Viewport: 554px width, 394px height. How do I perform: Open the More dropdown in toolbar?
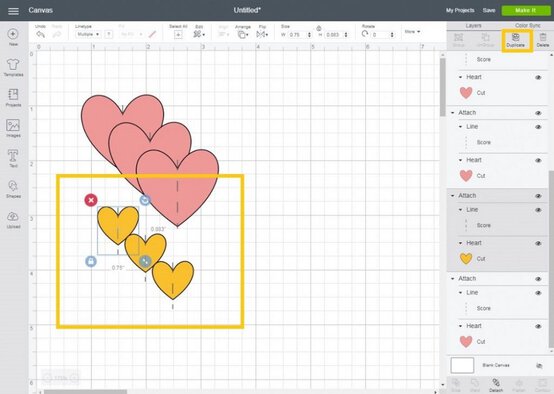tap(412, 32)
